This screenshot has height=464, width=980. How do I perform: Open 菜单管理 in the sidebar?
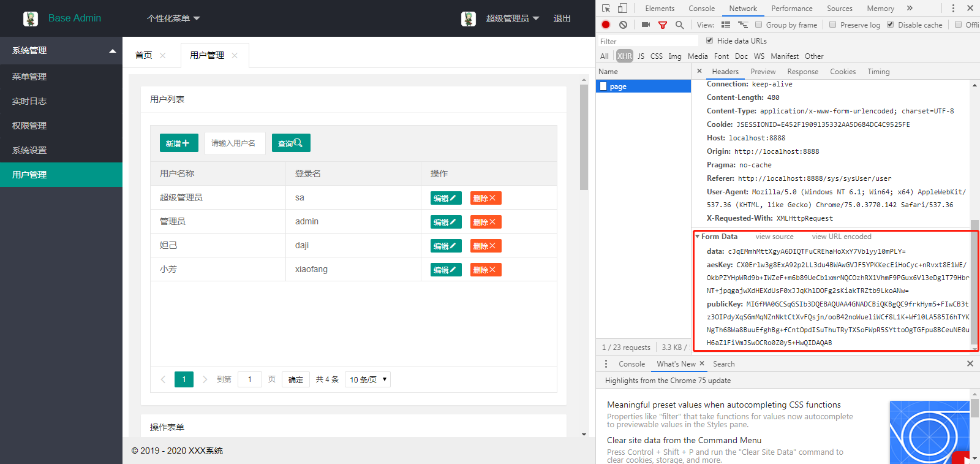[x=61, y=77]
